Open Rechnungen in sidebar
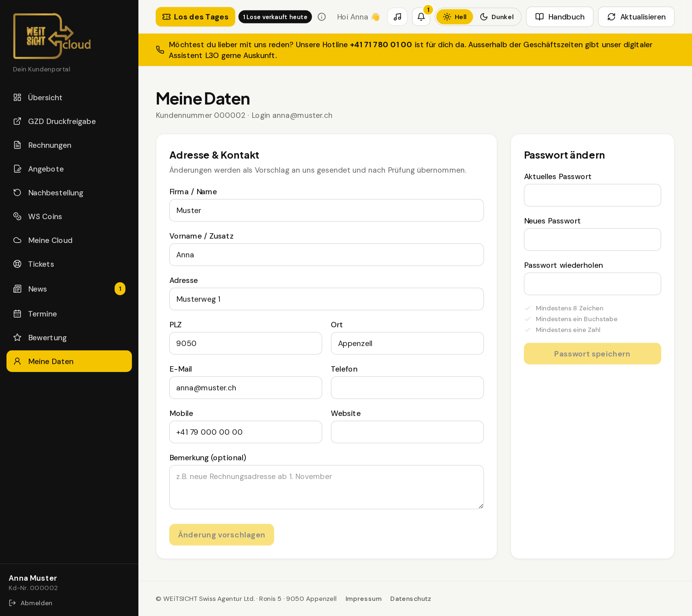 click(69, 145)
